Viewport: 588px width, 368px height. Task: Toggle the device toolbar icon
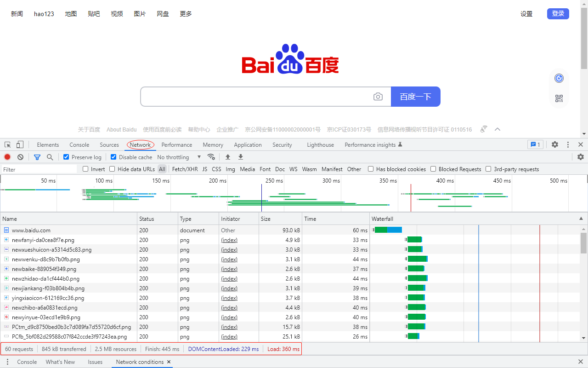[x=20, y=144]
